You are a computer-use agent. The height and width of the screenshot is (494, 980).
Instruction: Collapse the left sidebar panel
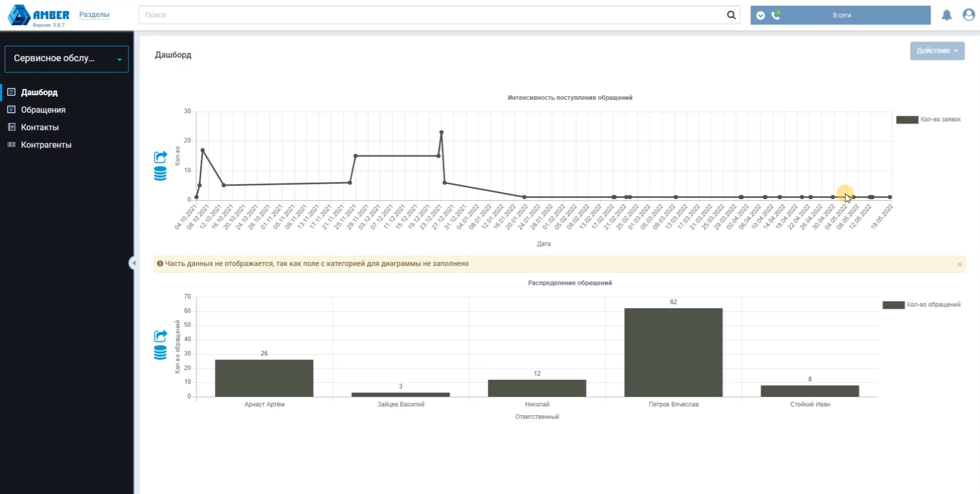[132, 263]
